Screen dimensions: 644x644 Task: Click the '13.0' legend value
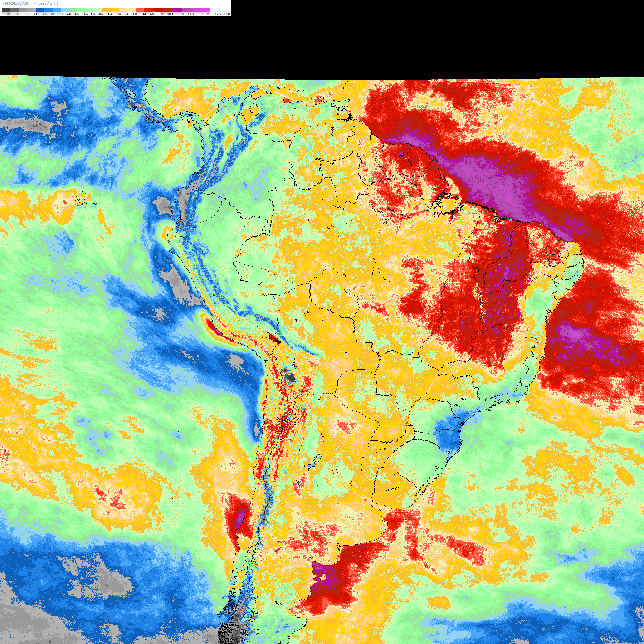coord(227,14)
